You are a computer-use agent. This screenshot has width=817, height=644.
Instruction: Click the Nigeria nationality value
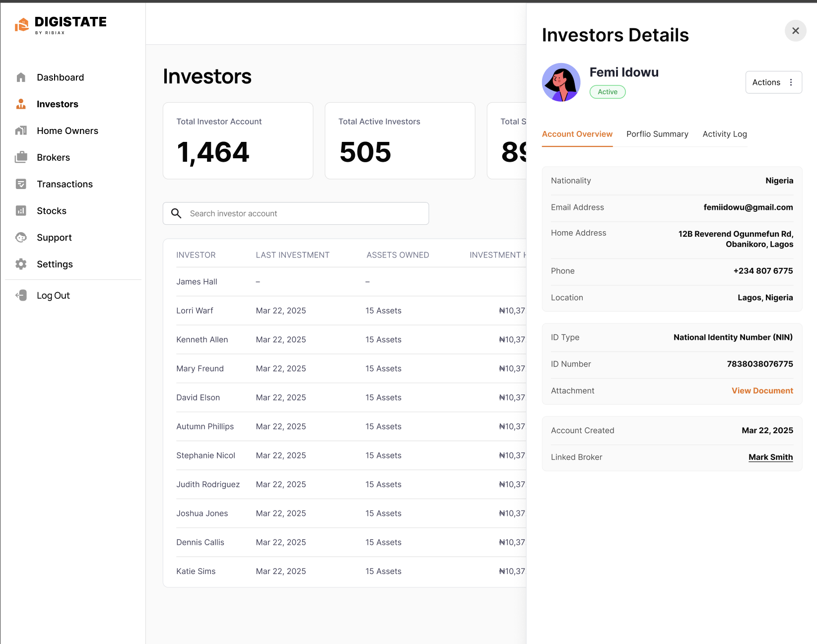tap(779, 181)
